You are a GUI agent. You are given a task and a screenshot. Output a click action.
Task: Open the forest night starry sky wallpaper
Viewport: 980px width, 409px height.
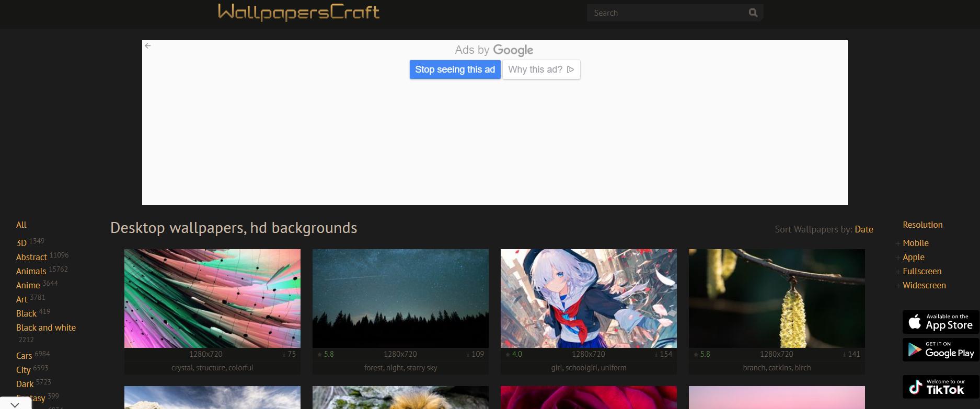pos(400,298)
